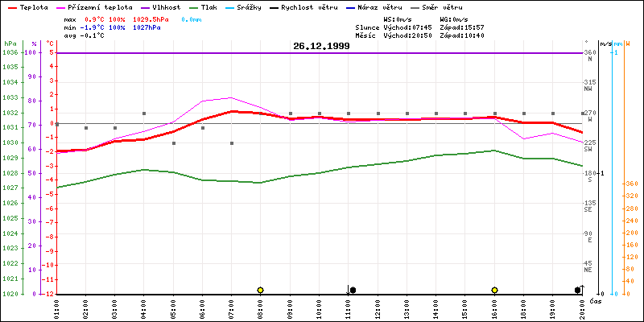Click the 12:00 time axis label
This screenshot has width=644, height=322.
click(x=378, y=306)
